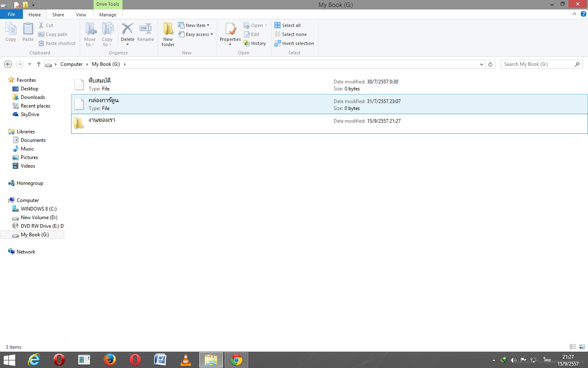Switch to the Home ribbon tab
The image size is (588, 368).
35,15
